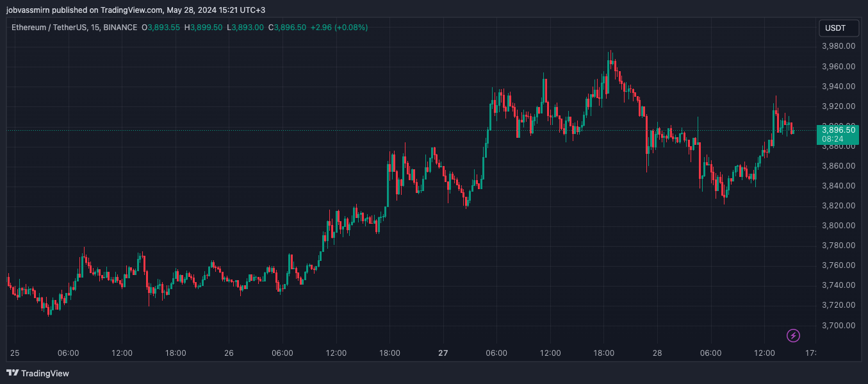Click the 3,800.00 price axis label
This screenshot has width=868, height=384.
tap(839, 226)
